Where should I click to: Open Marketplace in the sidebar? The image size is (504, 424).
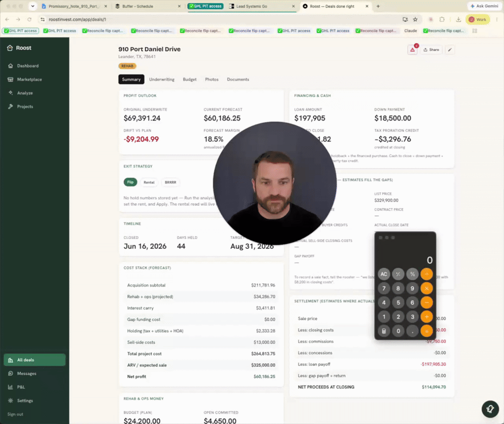coord(25,79)
